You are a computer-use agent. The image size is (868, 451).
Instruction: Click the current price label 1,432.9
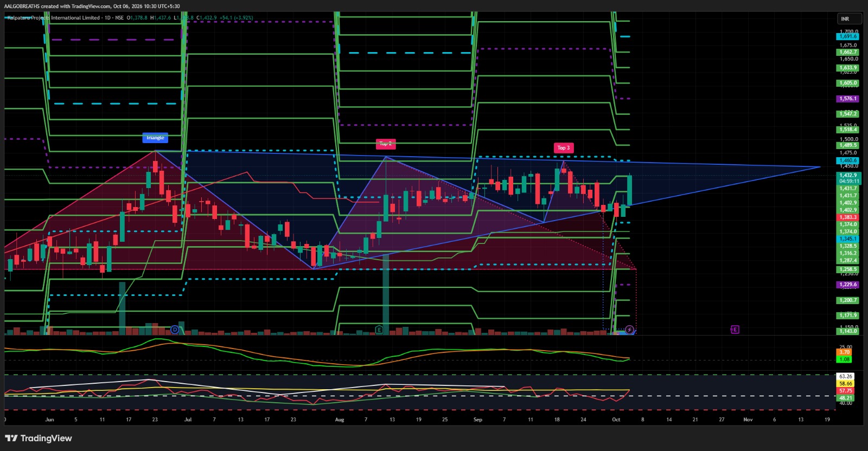(848, 175)
